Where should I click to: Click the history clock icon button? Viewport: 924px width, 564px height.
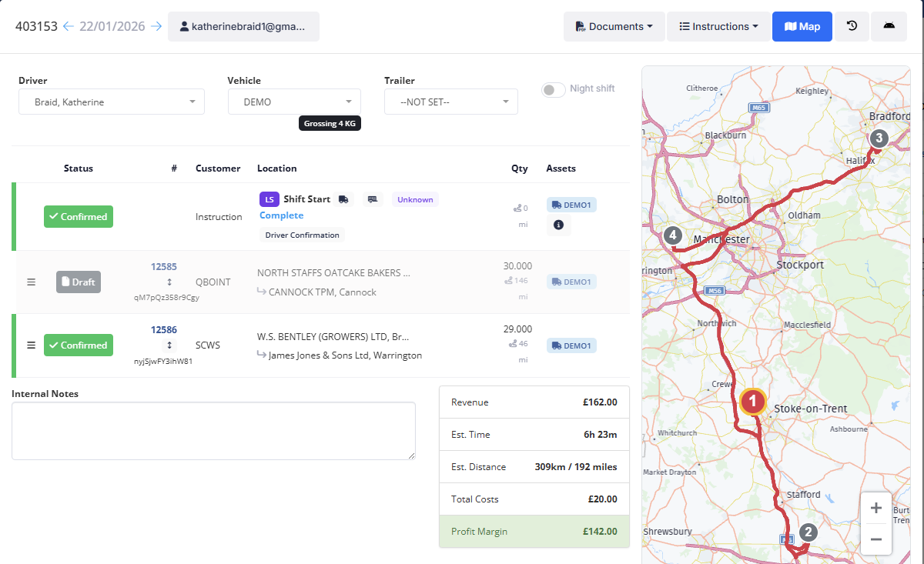(x=852, y=26)
